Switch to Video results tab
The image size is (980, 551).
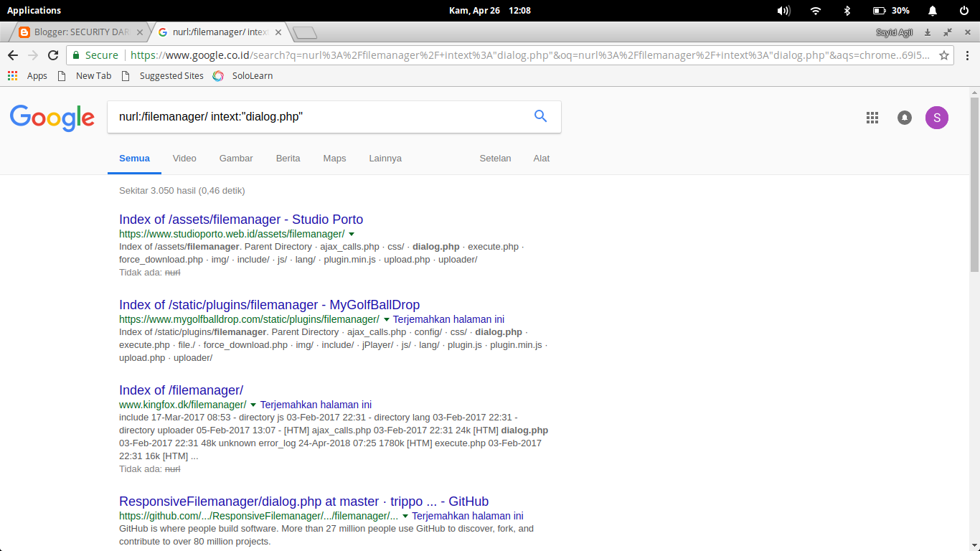184,158
